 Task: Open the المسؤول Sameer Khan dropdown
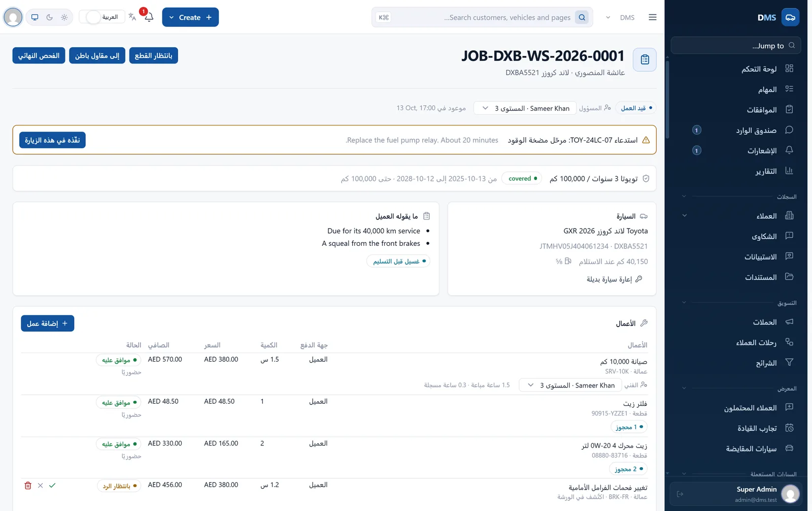pyautogui.click(x=525, y=108)
